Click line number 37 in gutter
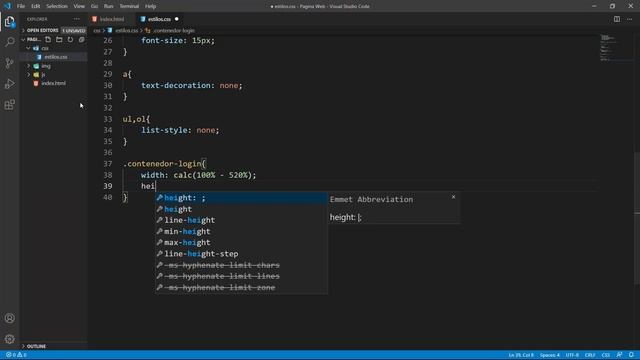Image resolution: width=640 pixels, height=360 pixels. click(107, 164)
